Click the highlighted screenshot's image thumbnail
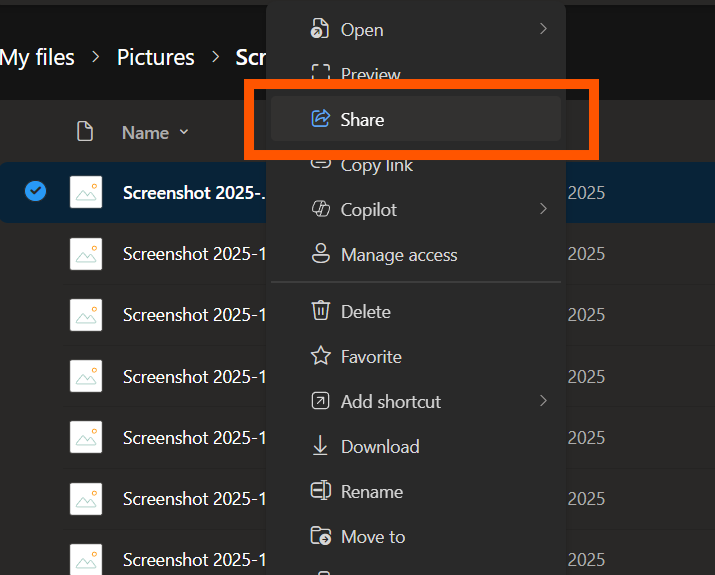715x575 pixels. (x=85, y=192)
